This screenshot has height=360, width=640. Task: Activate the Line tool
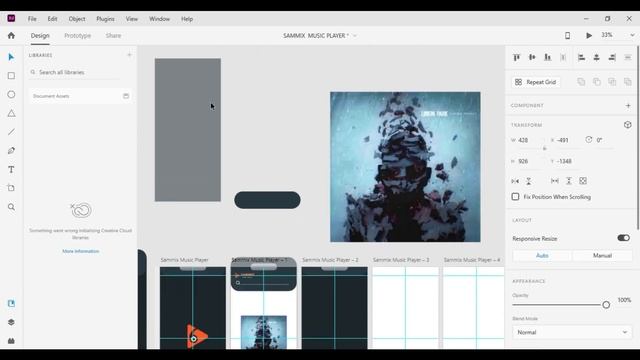tap(11, 132)
